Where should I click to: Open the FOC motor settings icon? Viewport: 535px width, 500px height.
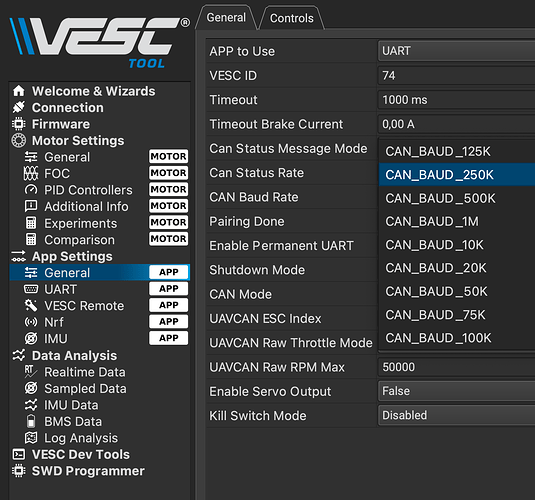tap(31, 173)
